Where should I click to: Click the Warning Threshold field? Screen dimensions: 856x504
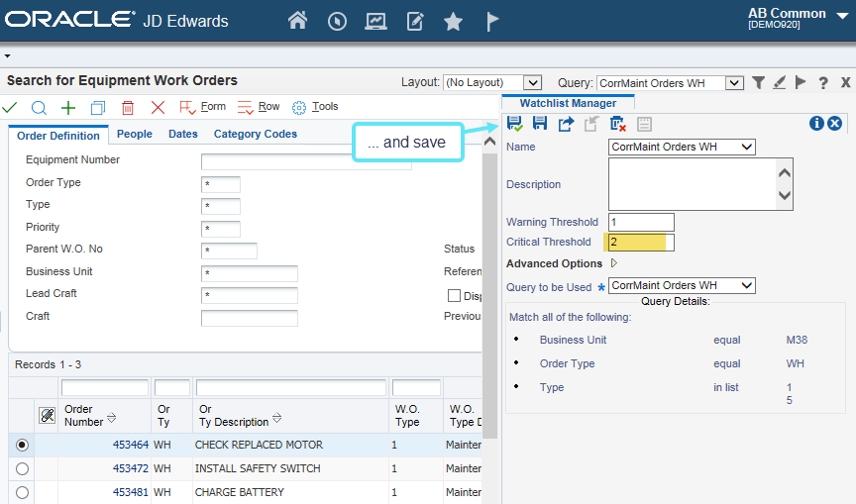click(641, 222)
